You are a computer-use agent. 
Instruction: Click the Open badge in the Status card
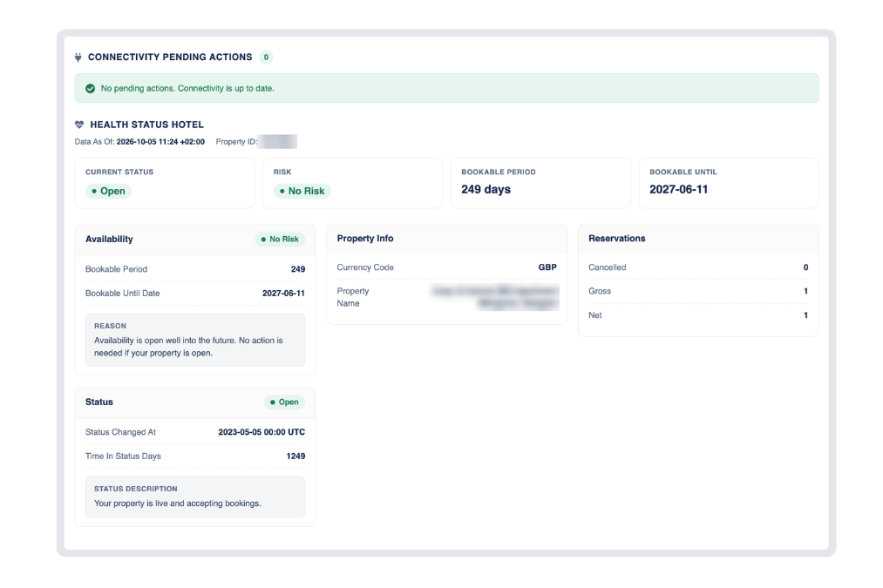284,402
